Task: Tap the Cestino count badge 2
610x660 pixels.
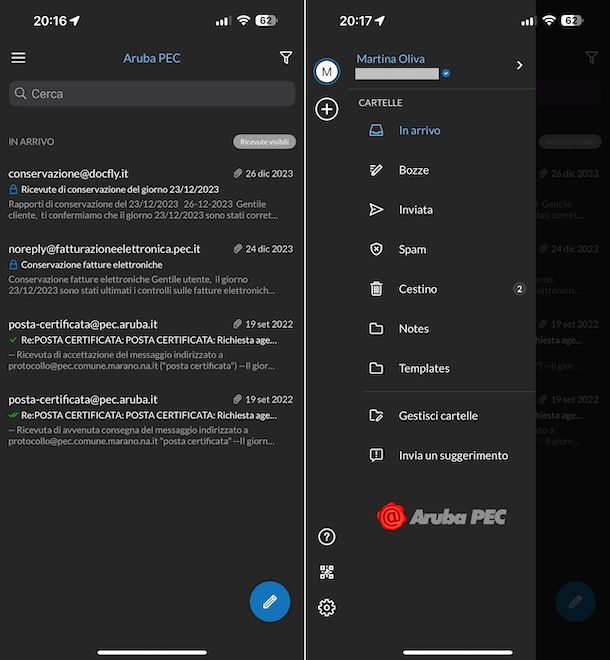Action: coord(519,289)
